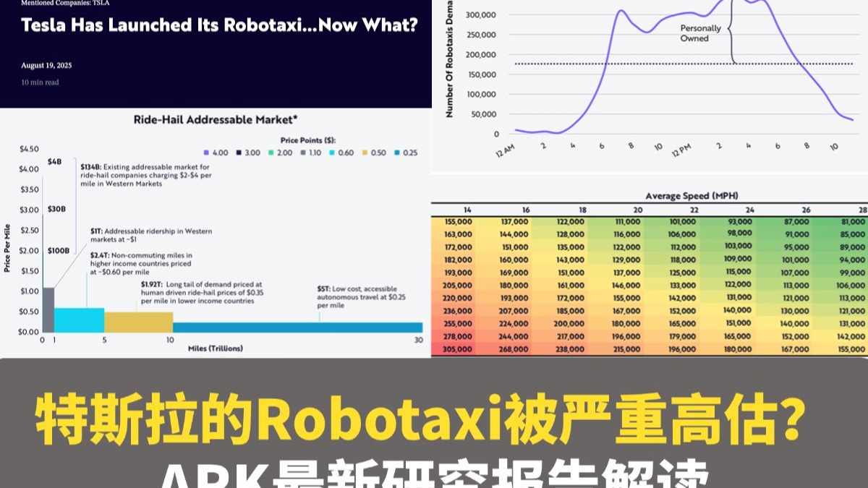Select the '109,000' table cell

coord(739,260)
